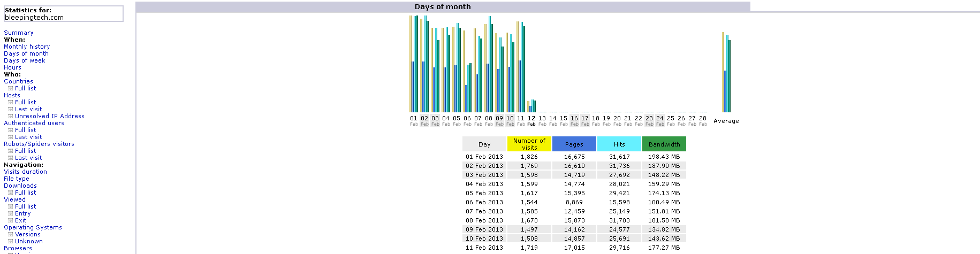Viewport: 980px width, 254px height.
Task: Open Monthly history statistics
Action: pyautogui.click(x=27, y=47)
